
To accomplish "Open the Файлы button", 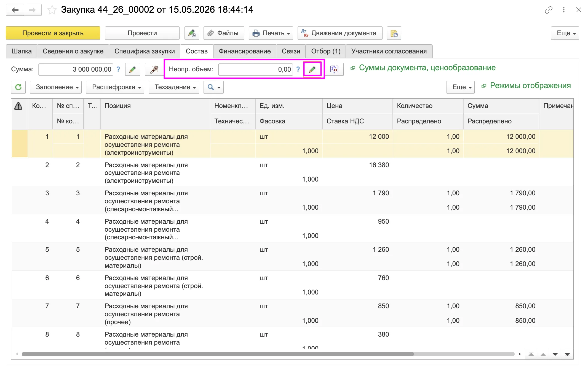I will click(224, 33).
